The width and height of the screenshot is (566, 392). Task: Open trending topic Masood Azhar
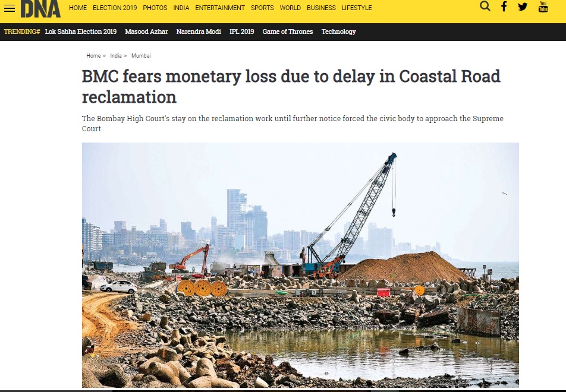click(x=146, y=31)
